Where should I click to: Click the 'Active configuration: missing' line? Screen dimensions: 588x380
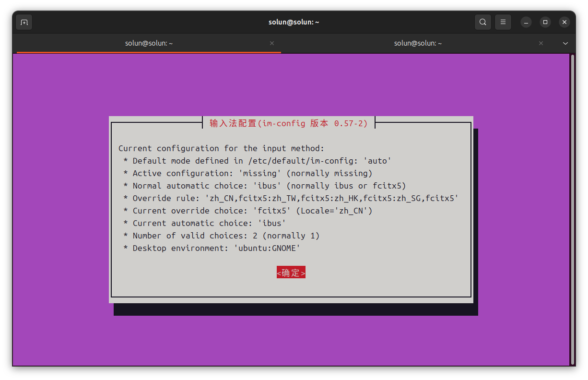pos(248,173)
